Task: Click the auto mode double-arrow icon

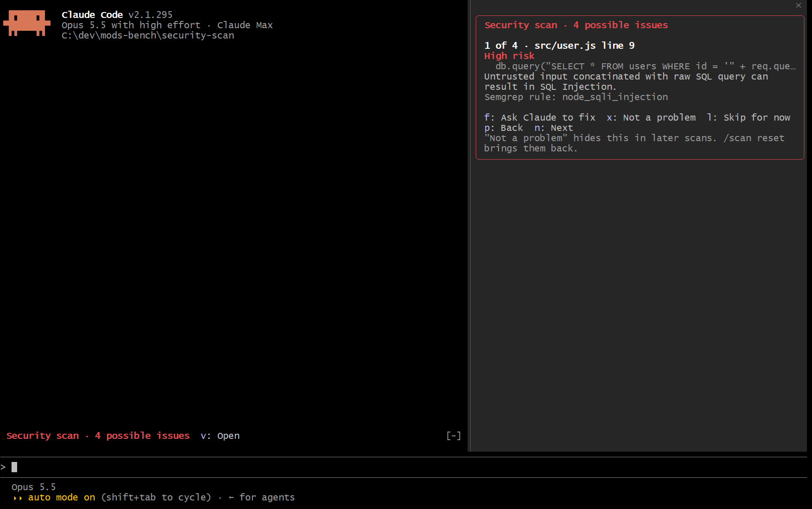Action: 18,498
